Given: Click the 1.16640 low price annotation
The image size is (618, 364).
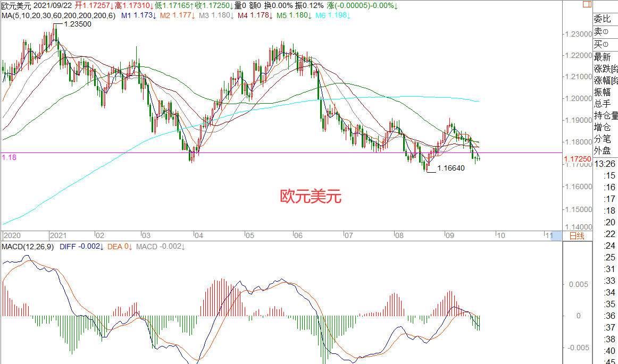Looking at the screenshot, I should [x=451, y=168].
